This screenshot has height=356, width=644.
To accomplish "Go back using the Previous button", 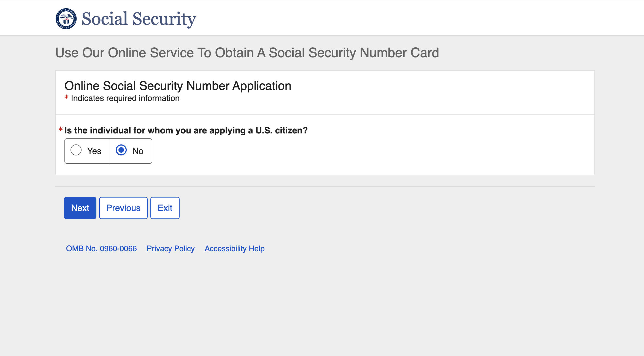I will (x=123, y=208).
